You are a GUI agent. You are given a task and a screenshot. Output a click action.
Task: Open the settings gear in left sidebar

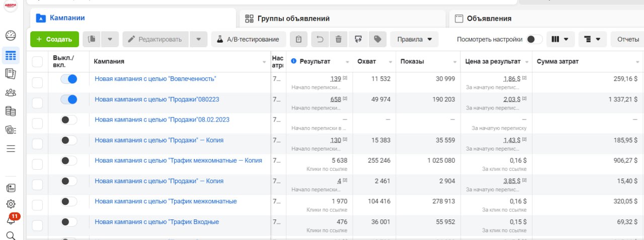(11, 204)
